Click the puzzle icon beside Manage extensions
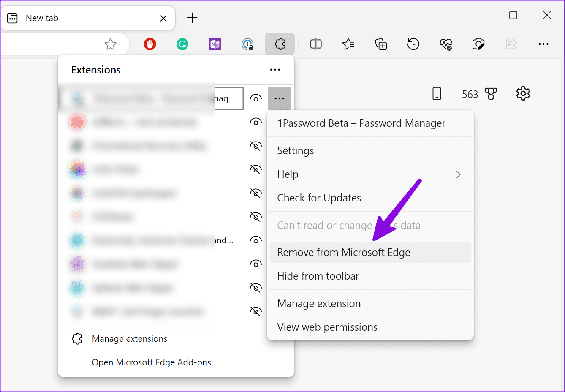 (x=77, y=339)
